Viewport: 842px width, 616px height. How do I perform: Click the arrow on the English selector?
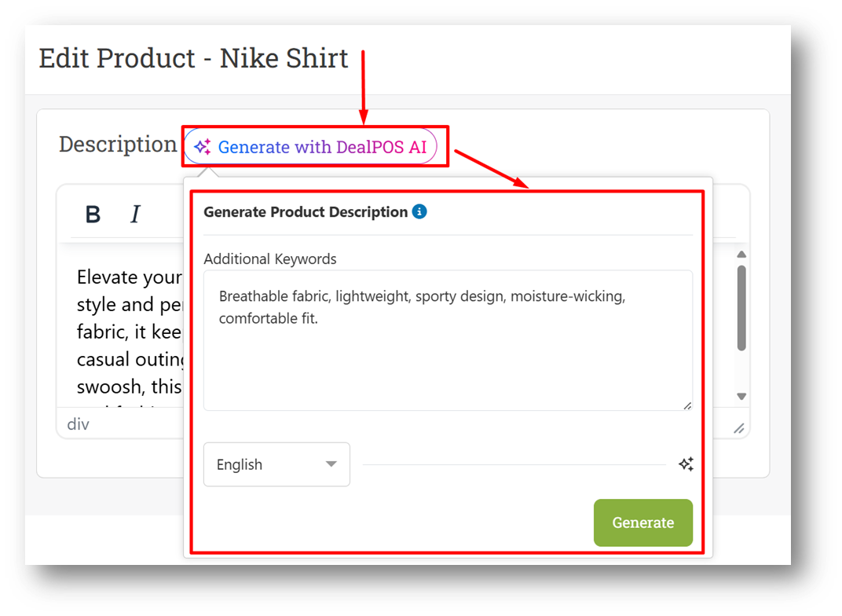[331, 464]
